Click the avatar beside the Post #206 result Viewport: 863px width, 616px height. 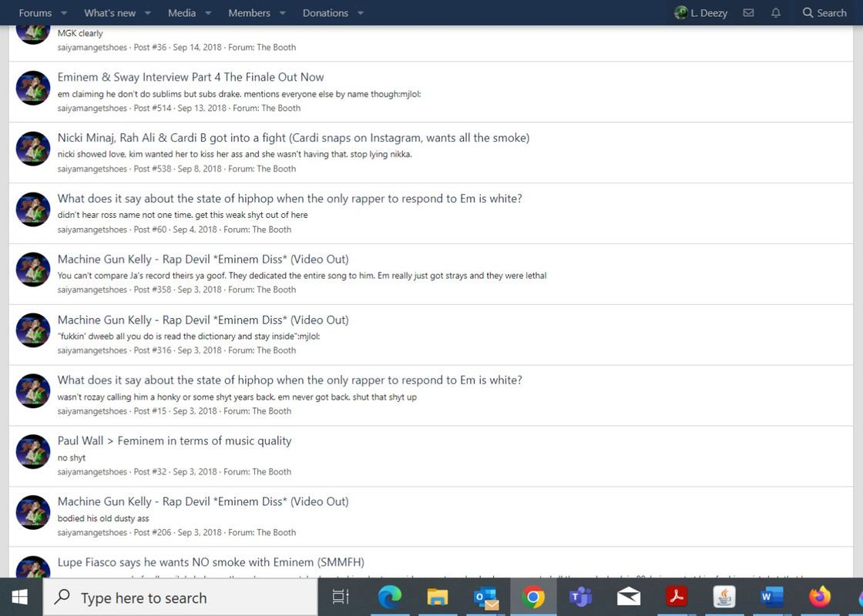[33, 512]
